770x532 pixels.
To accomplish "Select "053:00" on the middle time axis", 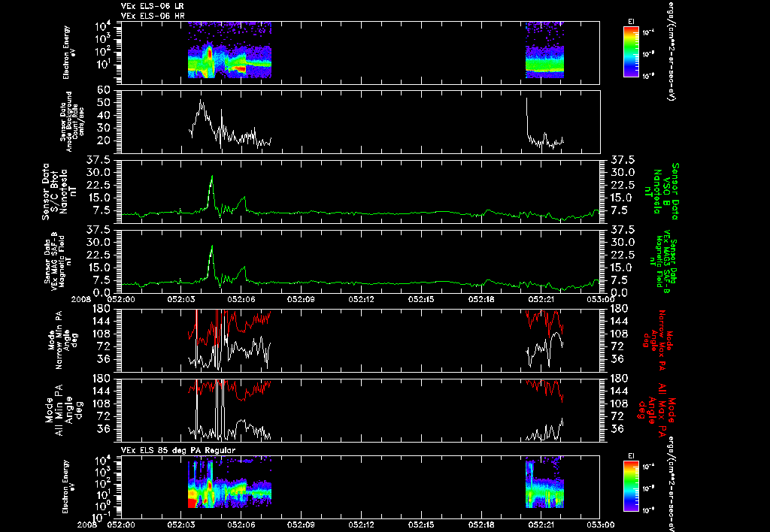I will 601,299.
